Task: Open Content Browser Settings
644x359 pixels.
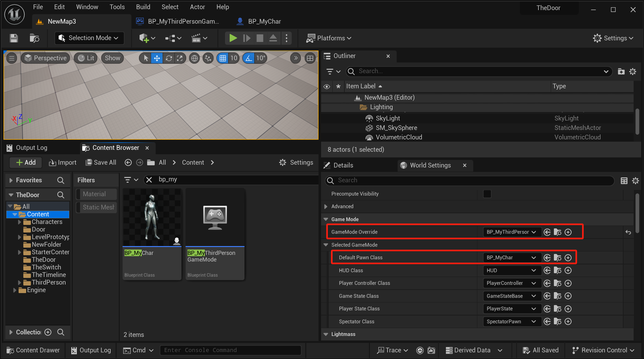Action: [296, 162]
